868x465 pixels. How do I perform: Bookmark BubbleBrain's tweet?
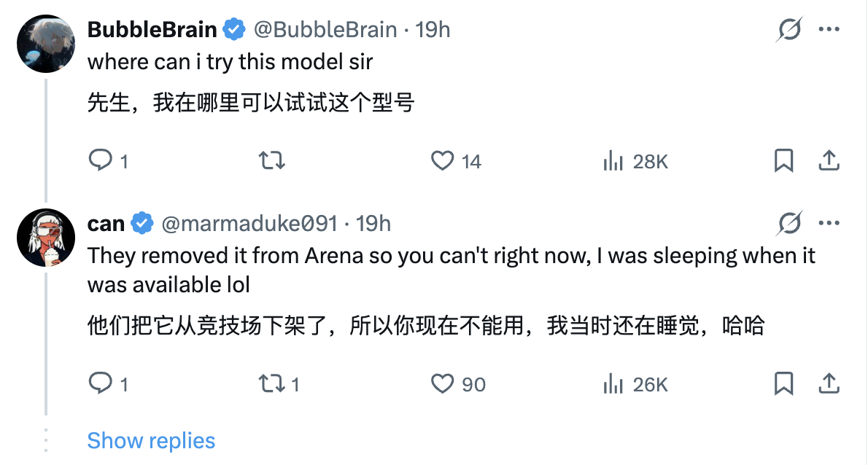point(783,160)
